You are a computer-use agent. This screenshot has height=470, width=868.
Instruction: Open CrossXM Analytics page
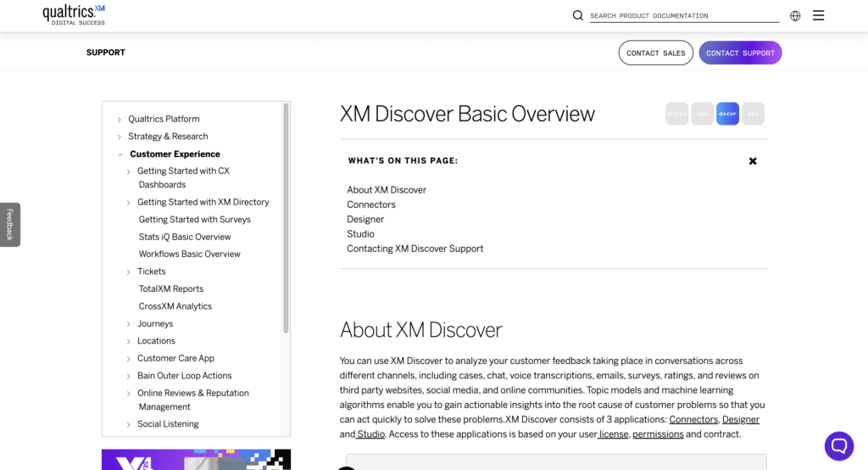point(175,306)
